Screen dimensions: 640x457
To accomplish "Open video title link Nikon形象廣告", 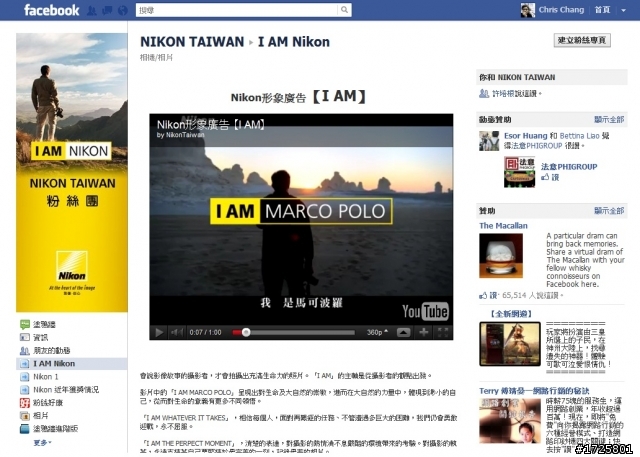I will coord(211,124).
